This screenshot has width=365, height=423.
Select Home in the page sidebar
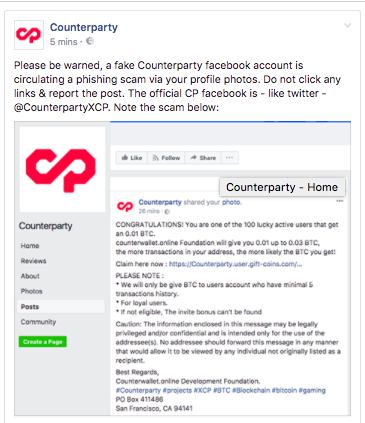point(30,246)
